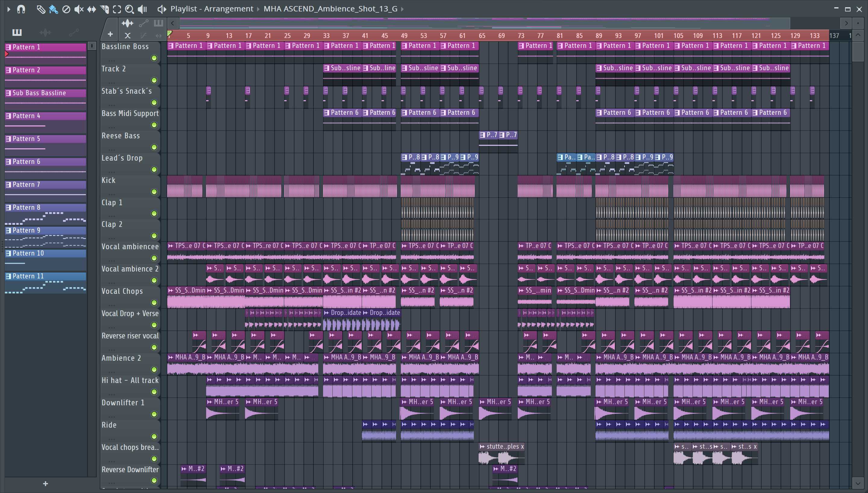
Task: Toggle the picker panel scrollbar handle
Action: click(92, 46)
